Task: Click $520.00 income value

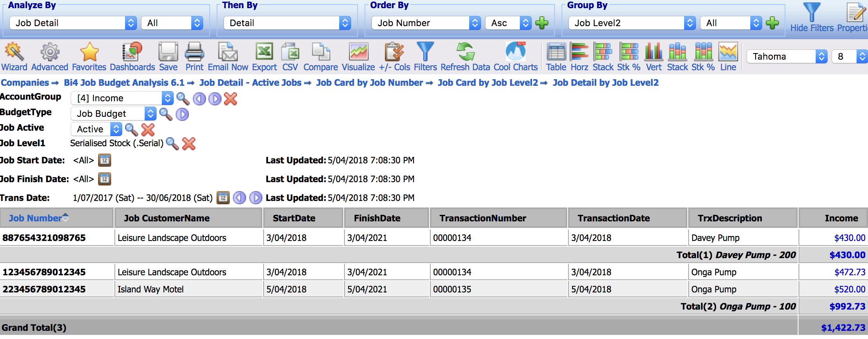Action: click(x=850, y=289)
